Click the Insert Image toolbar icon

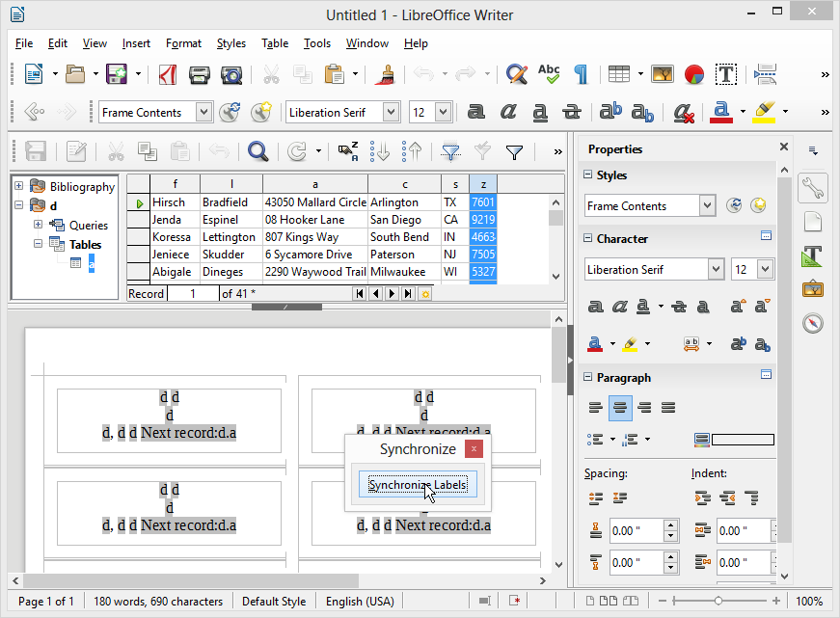[x=662, y=74]
